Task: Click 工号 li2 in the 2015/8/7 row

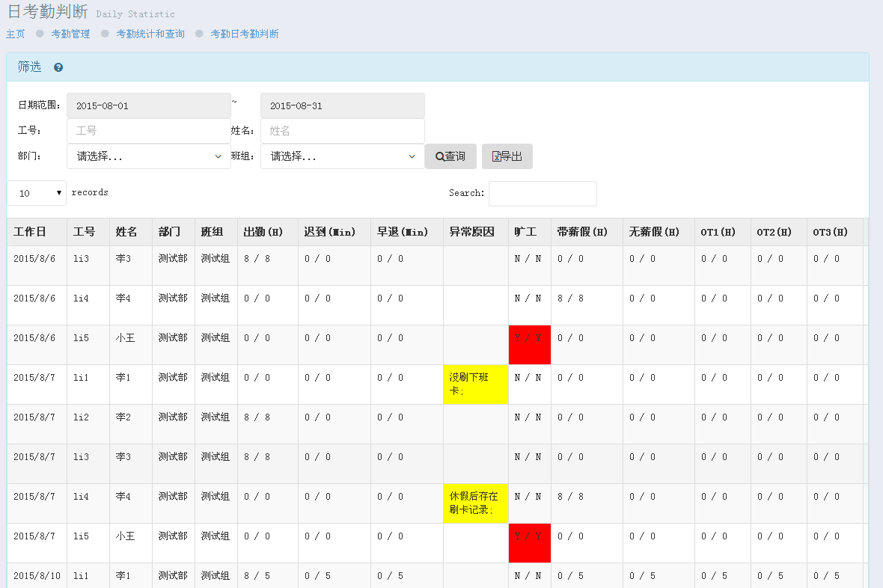Action: 81,417
